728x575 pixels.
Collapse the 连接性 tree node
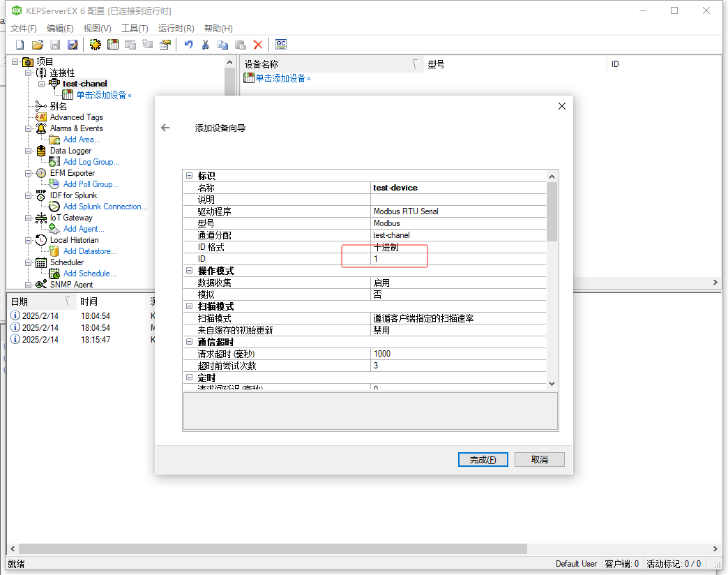point(29,73)
